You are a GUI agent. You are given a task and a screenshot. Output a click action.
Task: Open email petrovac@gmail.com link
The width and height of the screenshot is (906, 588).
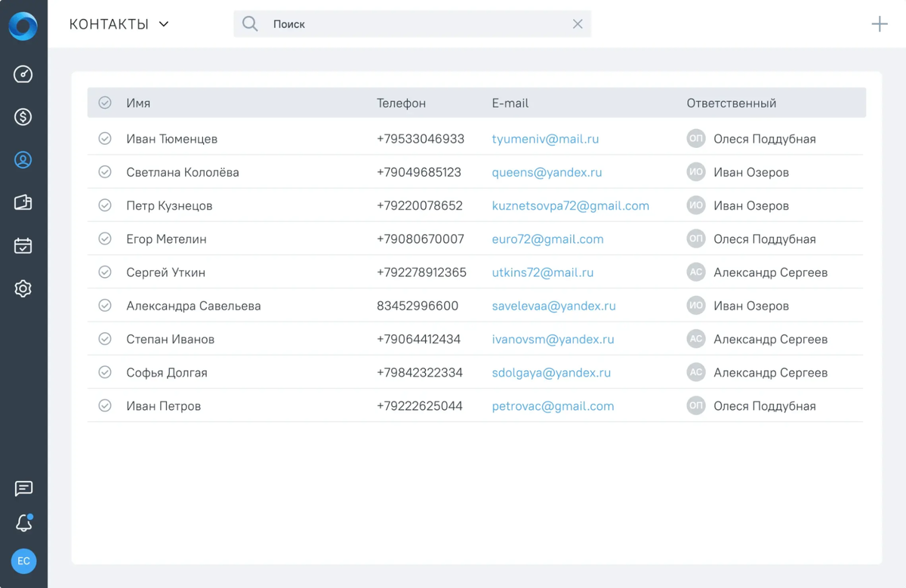553,406
